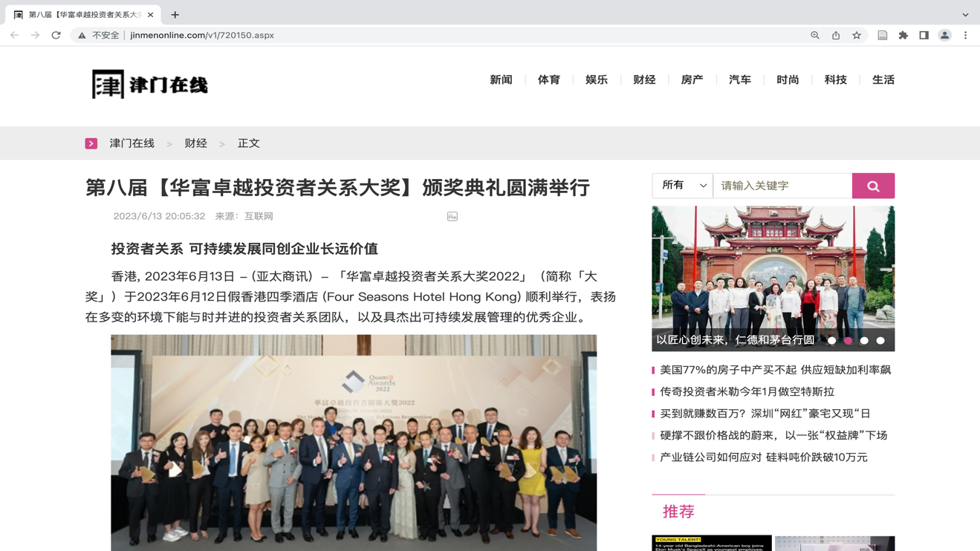The width and height of the screenshot is (980, 551).
Task: Toggle the browser side panel
Action: pos(924,35)
